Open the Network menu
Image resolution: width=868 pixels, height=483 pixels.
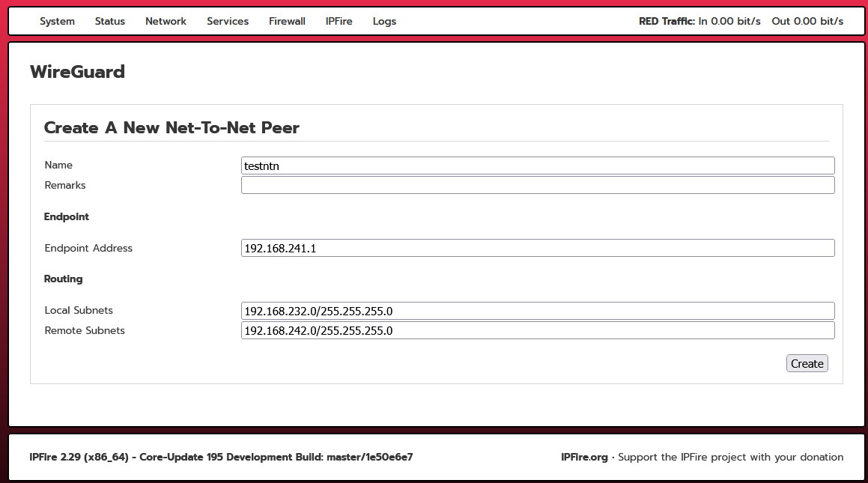[166, 21]
